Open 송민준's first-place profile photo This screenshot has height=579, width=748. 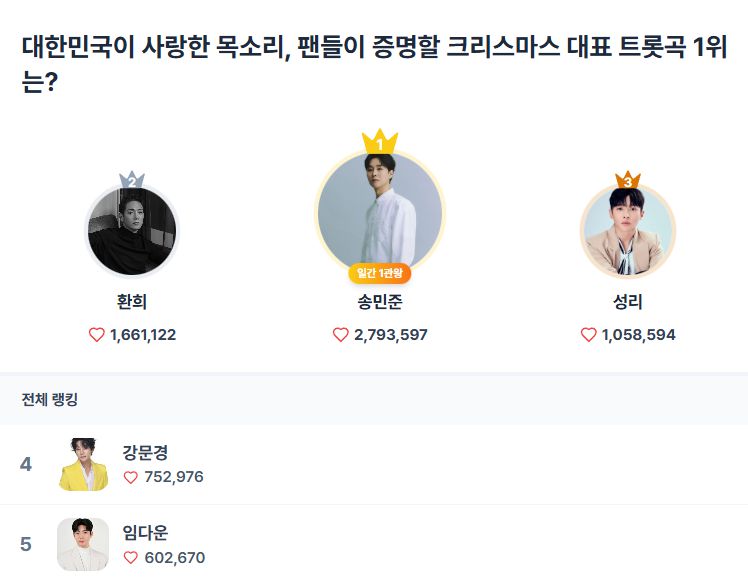pos(380,213)
